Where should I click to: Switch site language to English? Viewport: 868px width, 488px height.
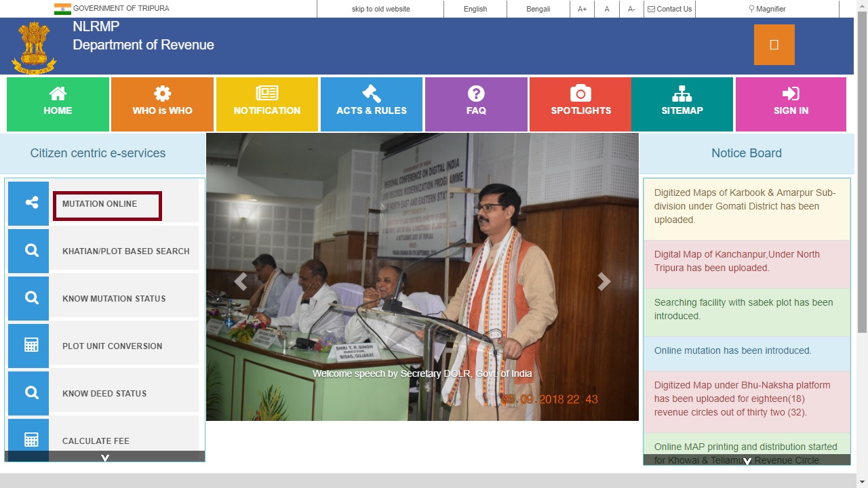(x=475, y=9)
